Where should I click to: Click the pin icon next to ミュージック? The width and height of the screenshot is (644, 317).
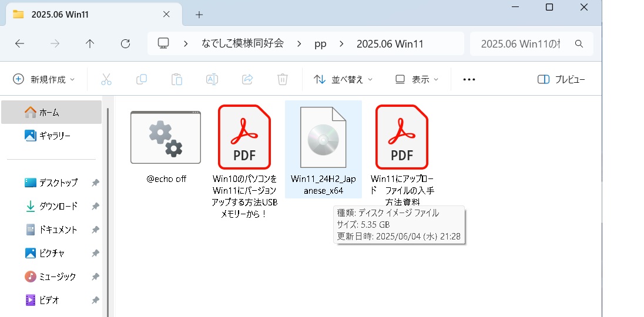pos(95,277)
